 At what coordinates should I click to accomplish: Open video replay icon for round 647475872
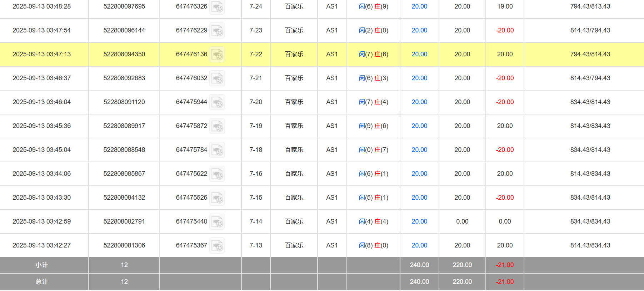[217, 126]
